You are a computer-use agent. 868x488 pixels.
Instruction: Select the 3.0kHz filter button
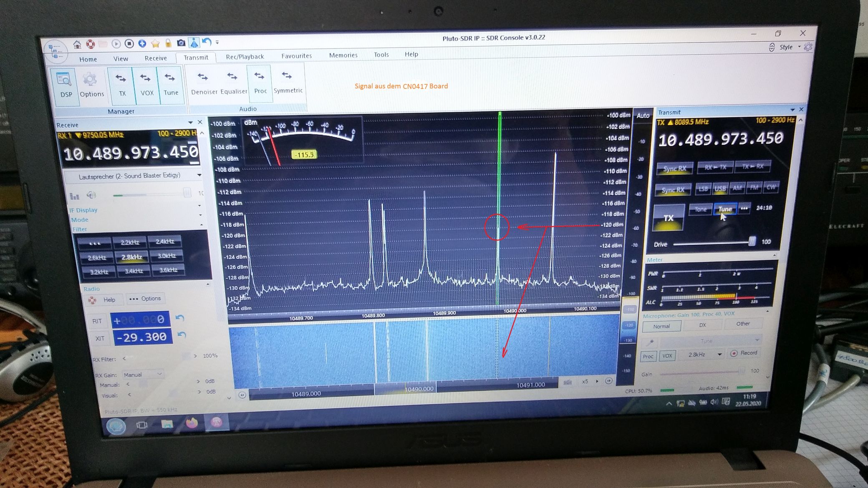coord(167,256)
